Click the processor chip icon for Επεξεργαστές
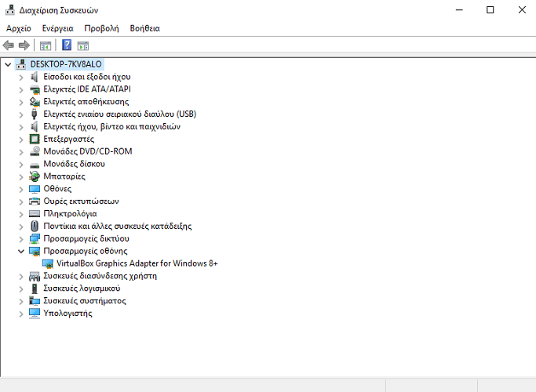536x392 pixels. pyautogui.click(x=35, y=139)
